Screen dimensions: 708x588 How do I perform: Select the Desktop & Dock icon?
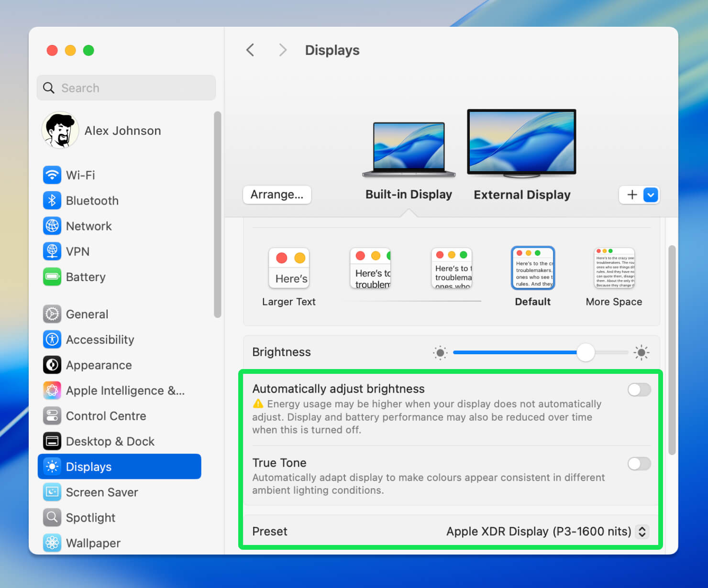52,441
